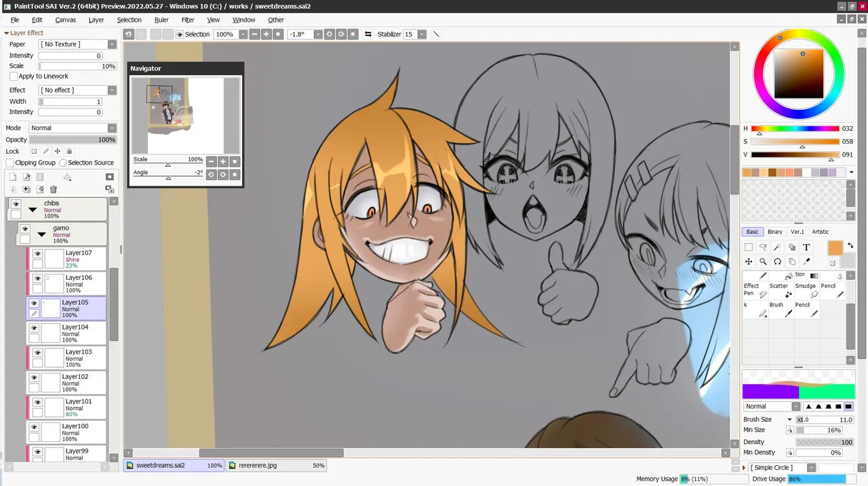
Task: Zoom in with the toolbar plus button
Action: [x=266, y=34]
